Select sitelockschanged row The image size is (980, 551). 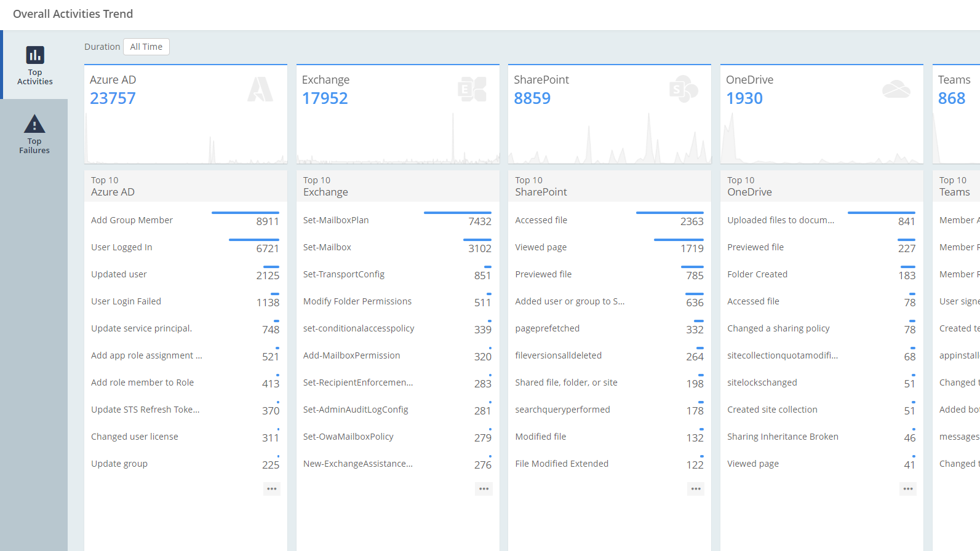821,383
